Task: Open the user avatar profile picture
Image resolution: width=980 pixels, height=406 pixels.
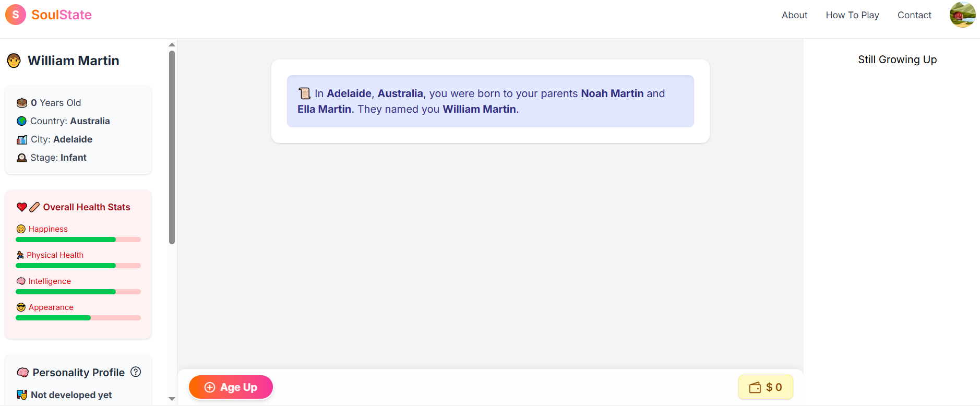Action: [962, 15]
